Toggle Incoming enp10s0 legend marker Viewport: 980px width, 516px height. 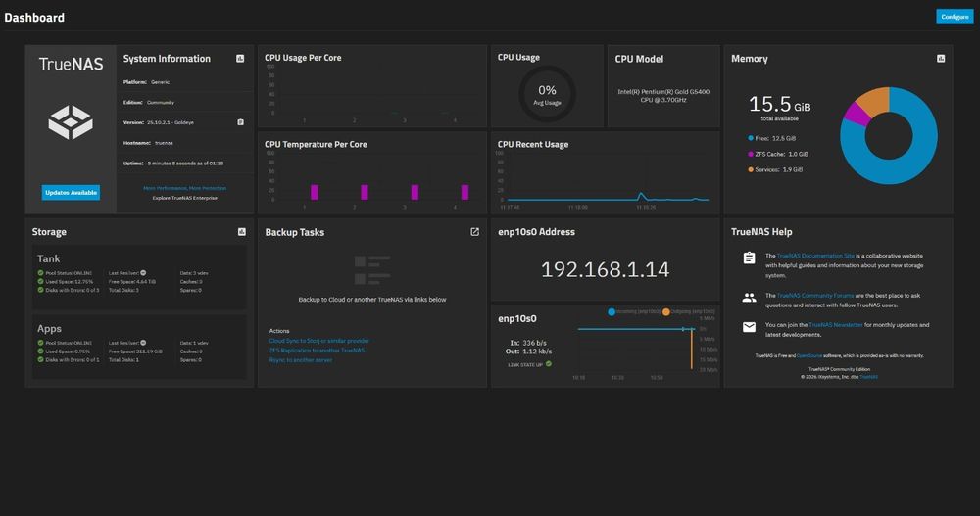(612, 311)
